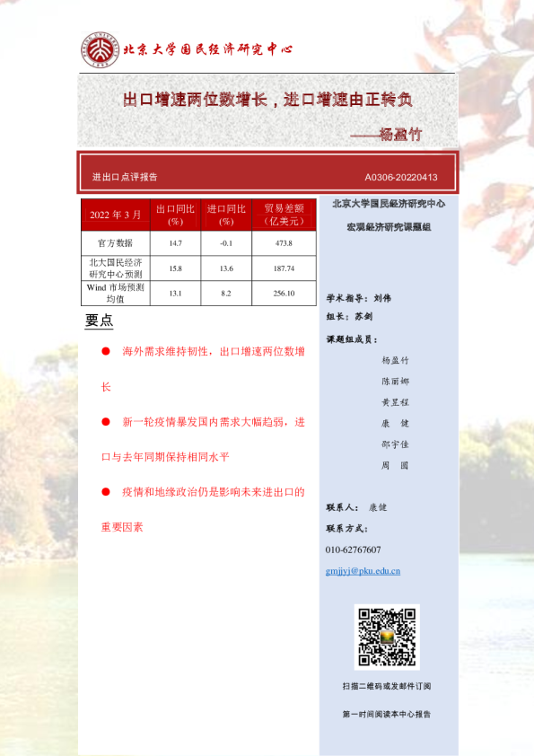
Task: Click the 进出口点评报告 banner label
Action: pyautogui.click(x=125, y=177)
